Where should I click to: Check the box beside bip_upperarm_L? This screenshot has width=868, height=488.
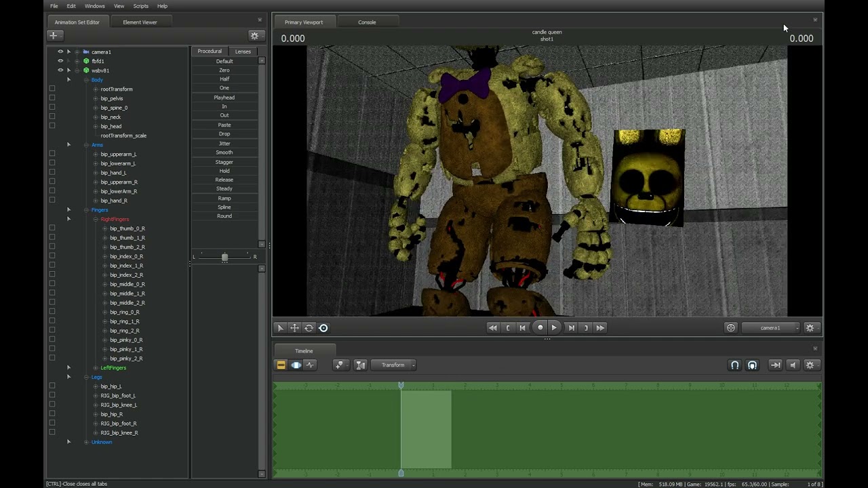52,153
